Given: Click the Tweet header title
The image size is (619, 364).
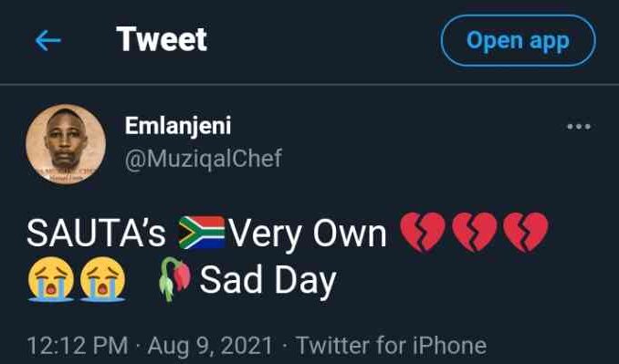Looking at the screenshot, I should tap(162, 39).
